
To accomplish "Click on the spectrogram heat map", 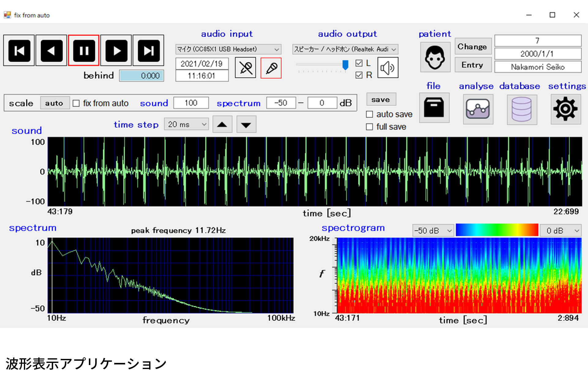I will pos(459,275).
